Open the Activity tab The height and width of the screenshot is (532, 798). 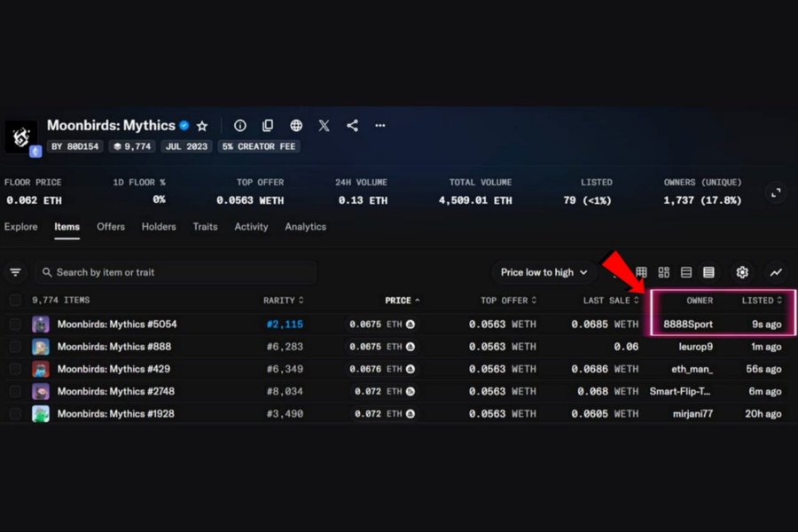click(x=252, y=227)
